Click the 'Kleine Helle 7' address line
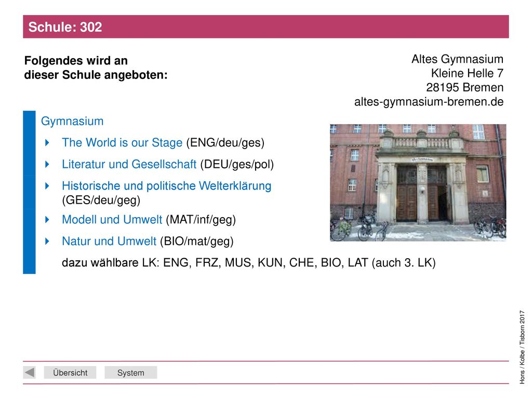The height and width of the screenshot is (399, 532). (x=467, y=73)
